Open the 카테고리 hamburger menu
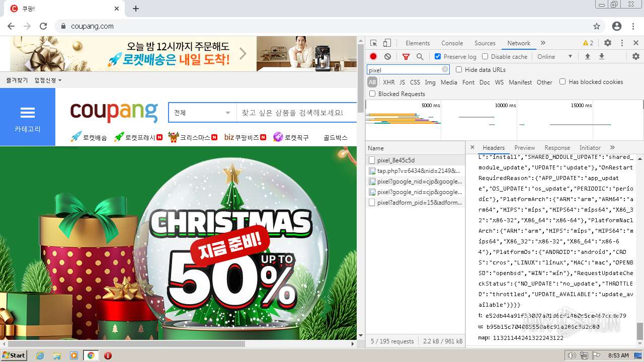 click(28, 117)
